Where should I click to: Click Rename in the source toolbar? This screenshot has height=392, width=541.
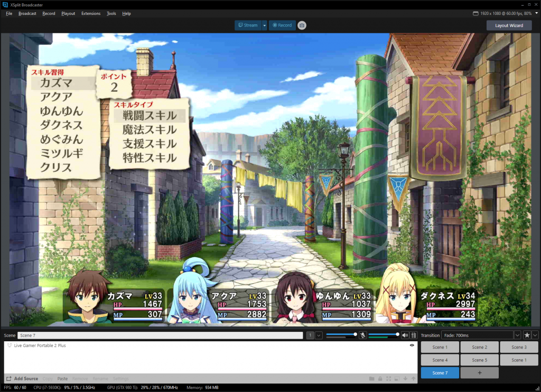pos(100,379)
